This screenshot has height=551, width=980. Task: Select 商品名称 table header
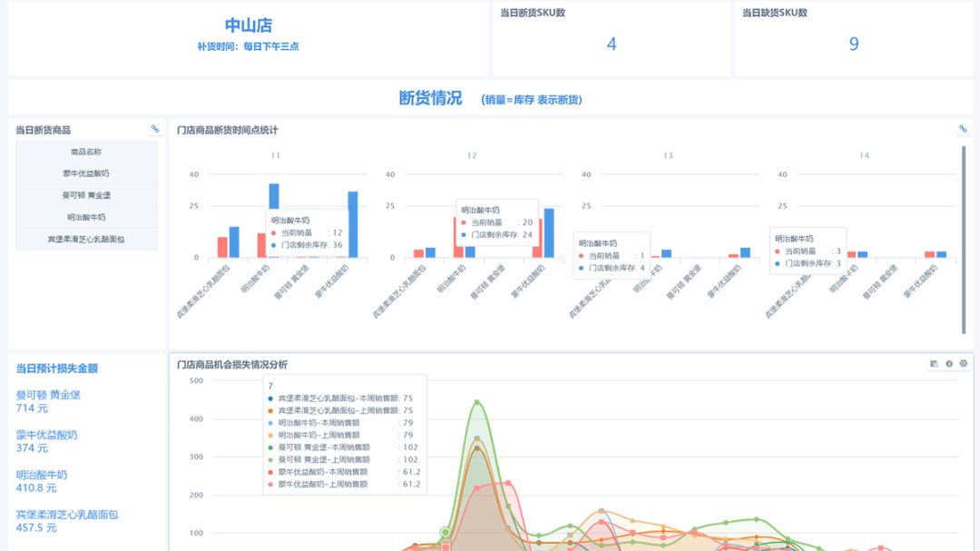[86, 152]
